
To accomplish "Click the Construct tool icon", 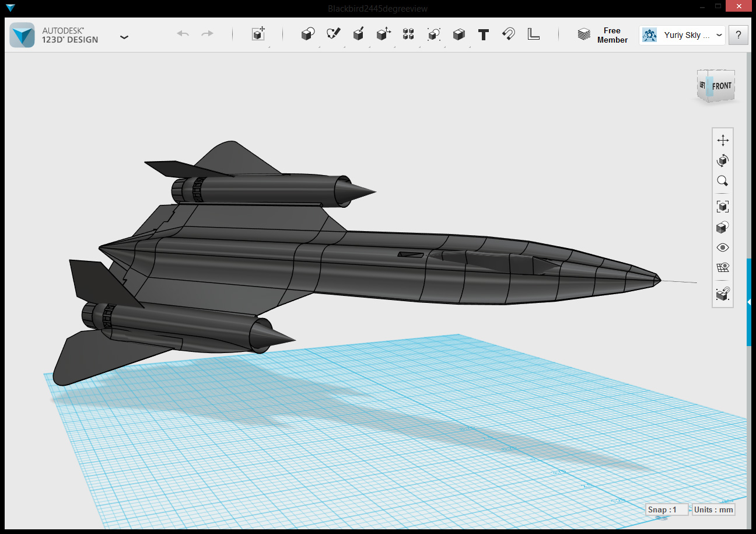I will [358, 34].
